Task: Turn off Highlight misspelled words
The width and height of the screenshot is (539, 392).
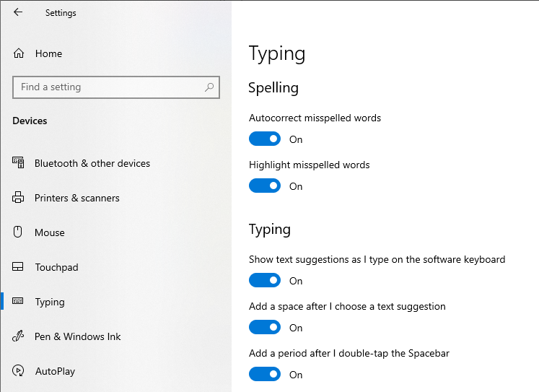Action: point(265,186)
